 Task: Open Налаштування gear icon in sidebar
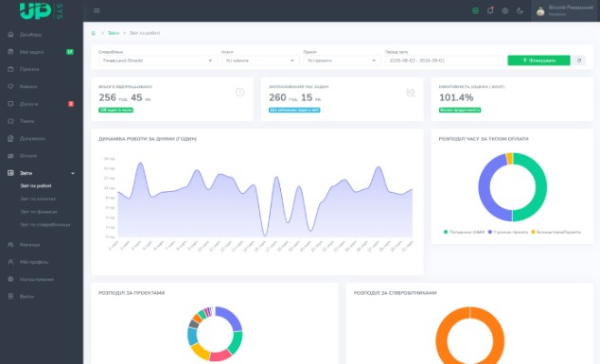click(x=10, y=279)
